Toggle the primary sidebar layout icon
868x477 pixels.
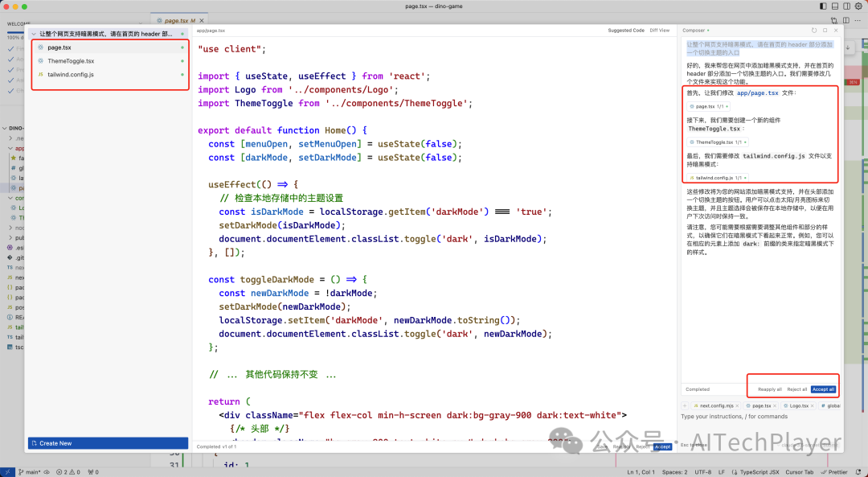[822, 6]
